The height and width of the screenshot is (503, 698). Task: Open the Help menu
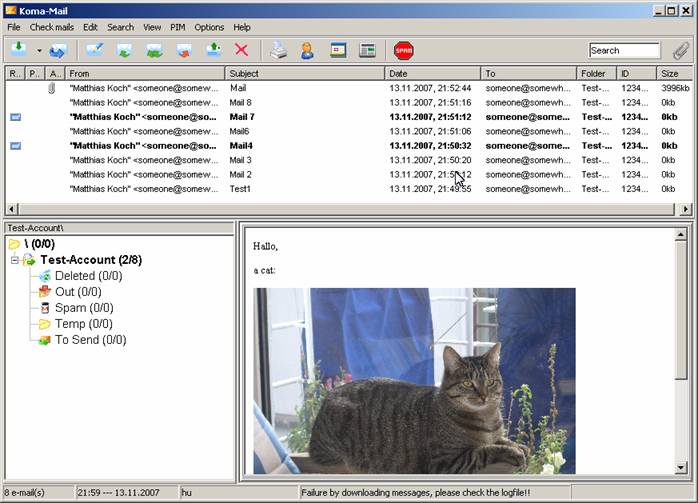(242, 27)
